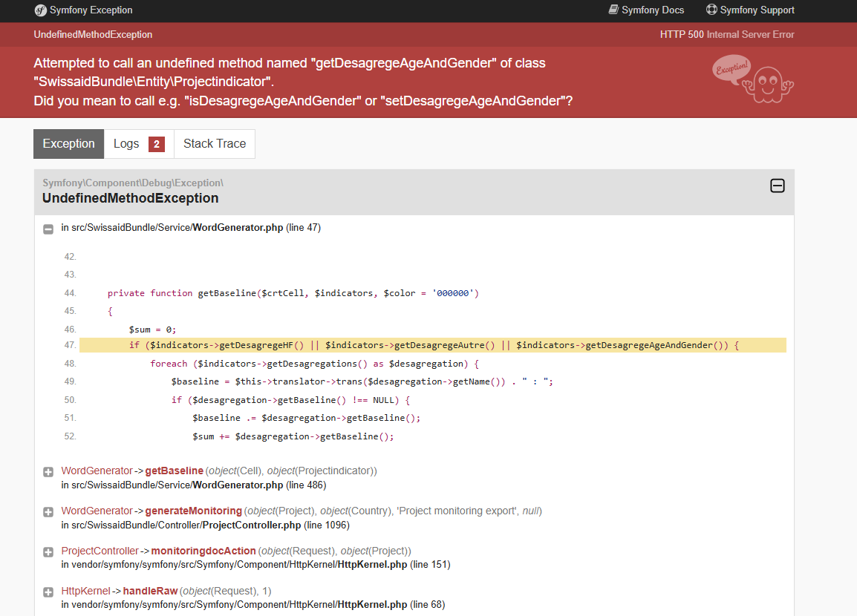Click the foreach getDesagregations code line
Screen dimensions: 857x616
[x=314, y=364]
